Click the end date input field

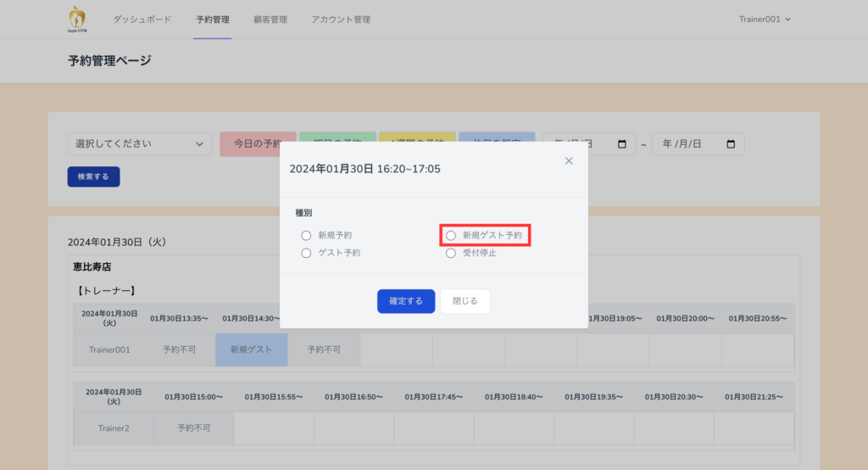pos(687,144)
